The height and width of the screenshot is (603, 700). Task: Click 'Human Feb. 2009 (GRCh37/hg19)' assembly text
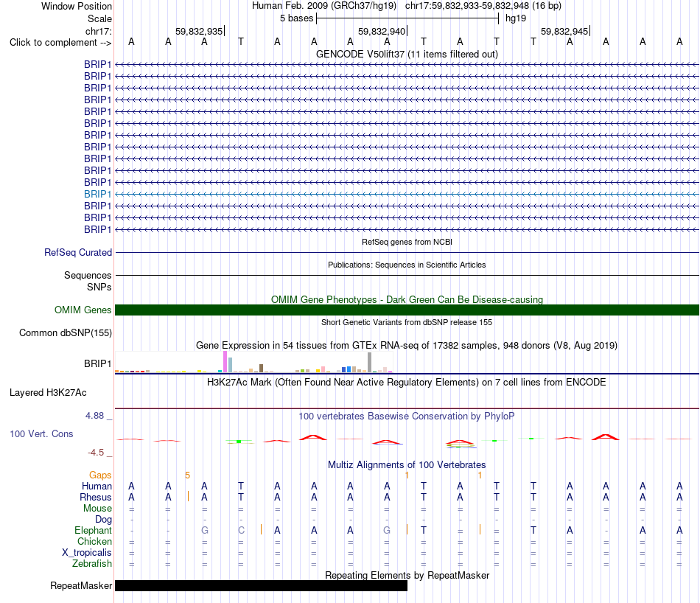(x=324, y=6)
